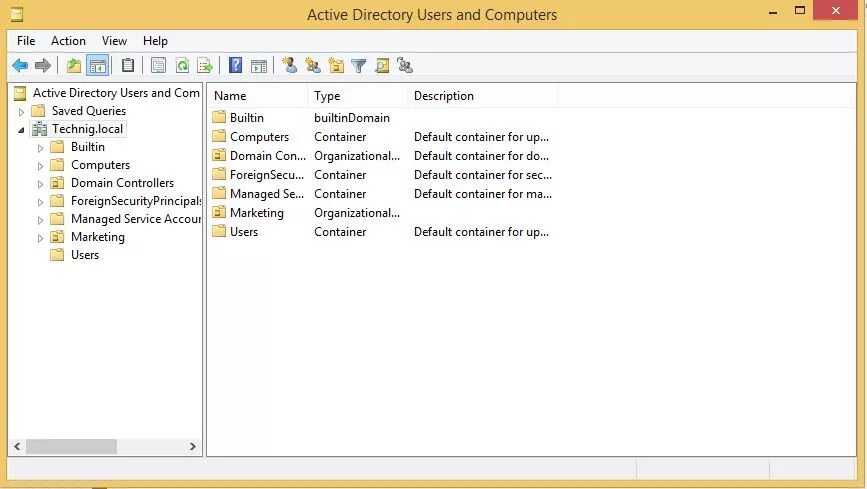Open the Help menu
Screen dimensions: 867x489
pos(155,41)
